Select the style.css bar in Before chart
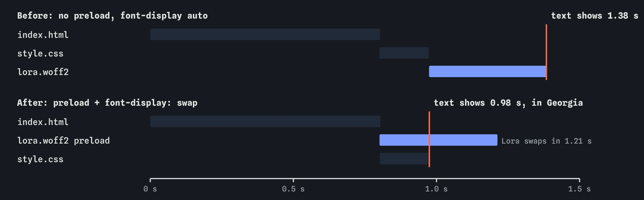Viewport: 644px width, 200px height. point(404,53)
